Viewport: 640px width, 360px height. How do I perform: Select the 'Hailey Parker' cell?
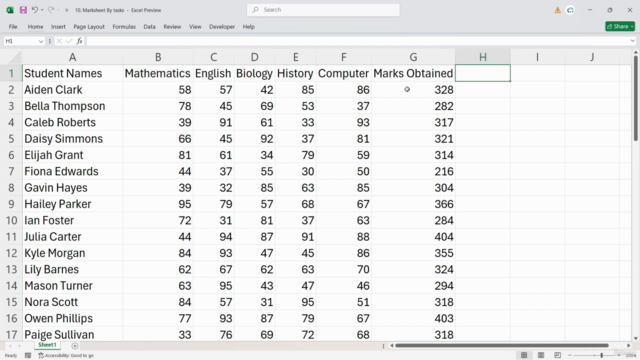[x=72, y=204]
